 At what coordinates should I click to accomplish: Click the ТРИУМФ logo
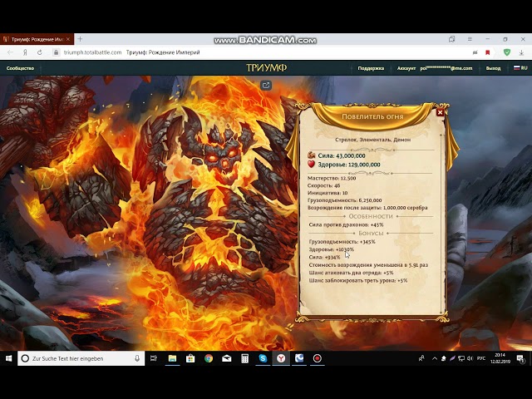coord(266,68)
